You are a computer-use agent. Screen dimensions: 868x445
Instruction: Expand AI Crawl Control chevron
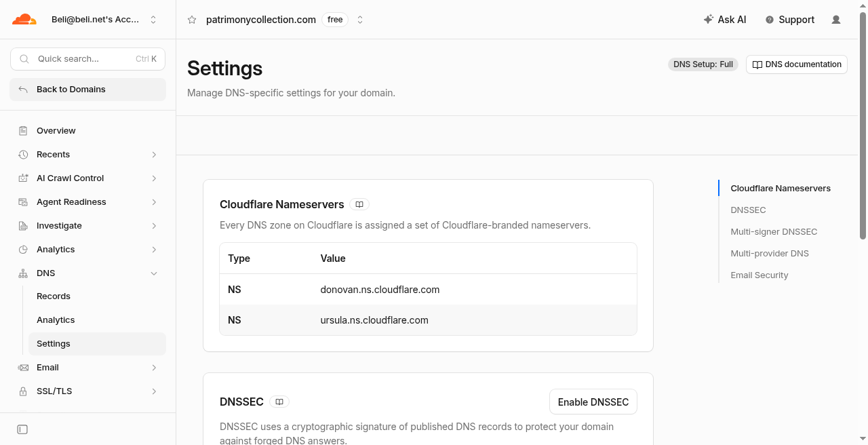(x=154, y=178)
